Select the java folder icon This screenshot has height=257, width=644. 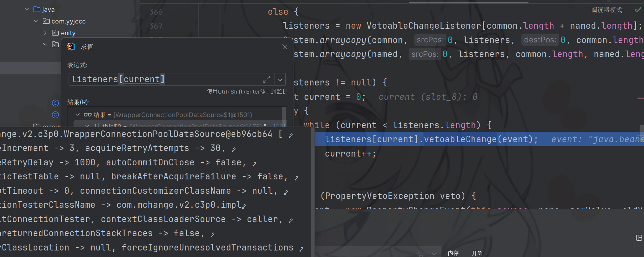[37, 9]
